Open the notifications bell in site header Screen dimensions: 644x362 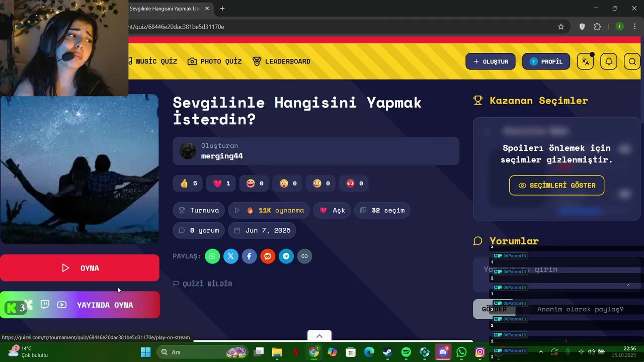pyautogui.click(x=609, y=61)
